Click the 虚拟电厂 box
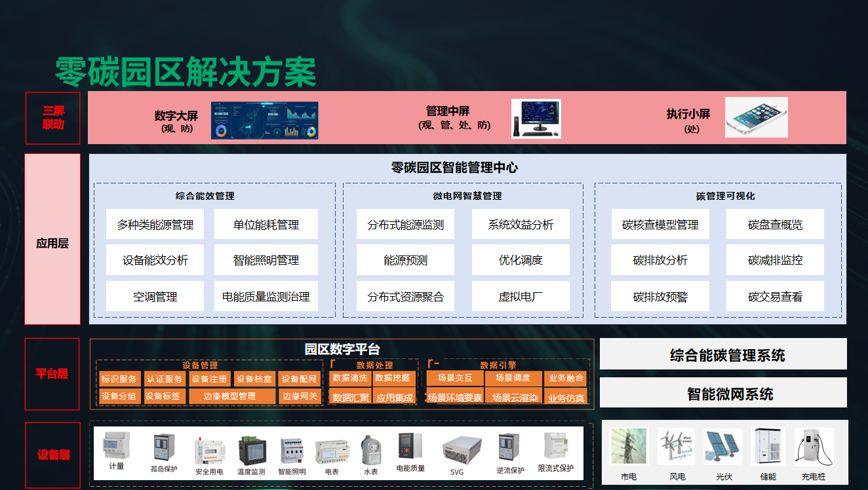The width and height of the screenshot is (868, 490). [x=521, y=297]
